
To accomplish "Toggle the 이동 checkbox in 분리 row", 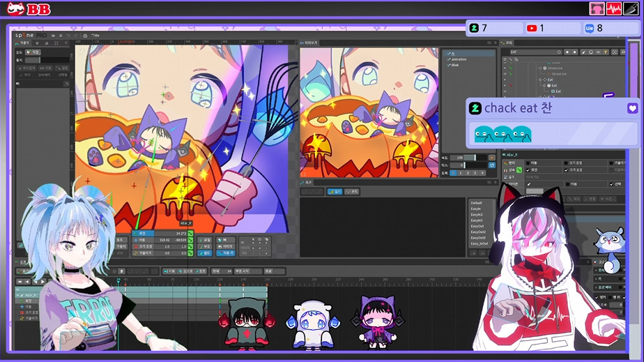I will 528,163.
